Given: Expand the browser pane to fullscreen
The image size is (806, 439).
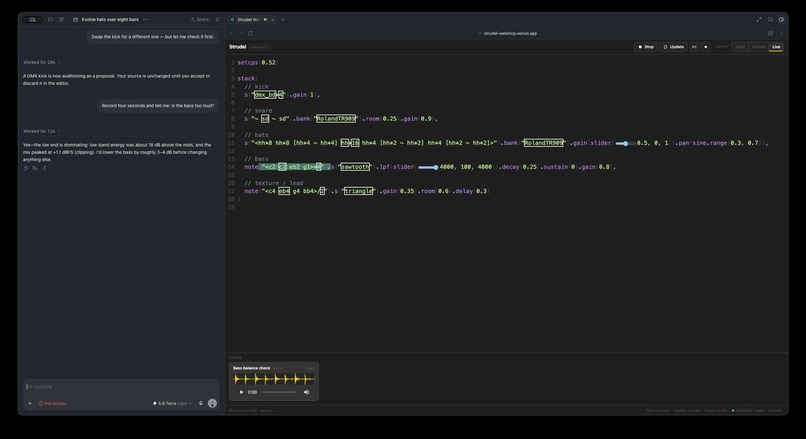Looking at the screenshot, I should tap(759, 20).
